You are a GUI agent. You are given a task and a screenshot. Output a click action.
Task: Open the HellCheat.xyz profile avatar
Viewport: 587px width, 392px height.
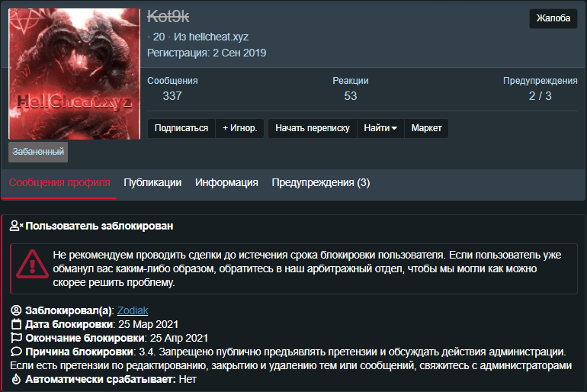(75, 74)
